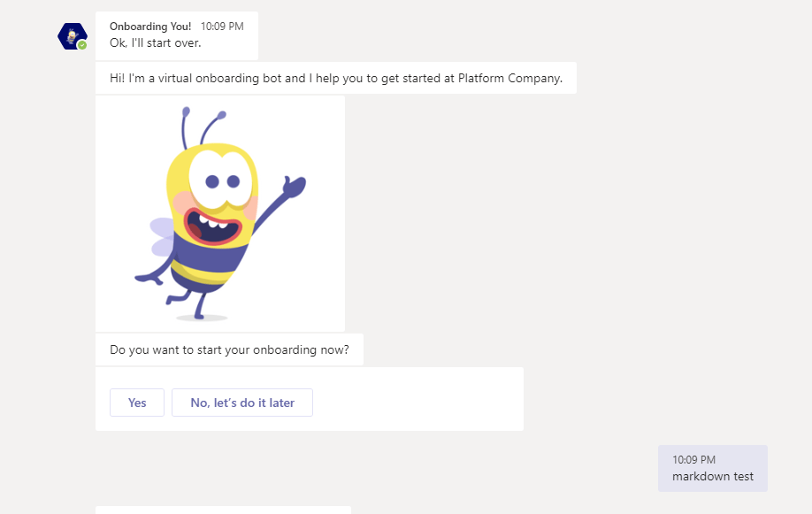The width and height of the screenshot is (812, 514).
Task: Select the Ok, I'll start over message
Action: point(155,43)
